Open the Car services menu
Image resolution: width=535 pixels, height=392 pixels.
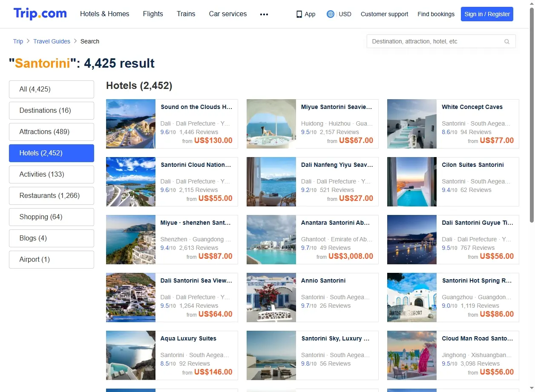point(228,14)
